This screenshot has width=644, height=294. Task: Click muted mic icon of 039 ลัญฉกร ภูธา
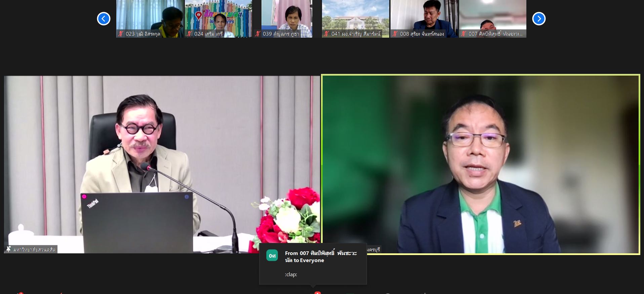(x=258, y=34)
